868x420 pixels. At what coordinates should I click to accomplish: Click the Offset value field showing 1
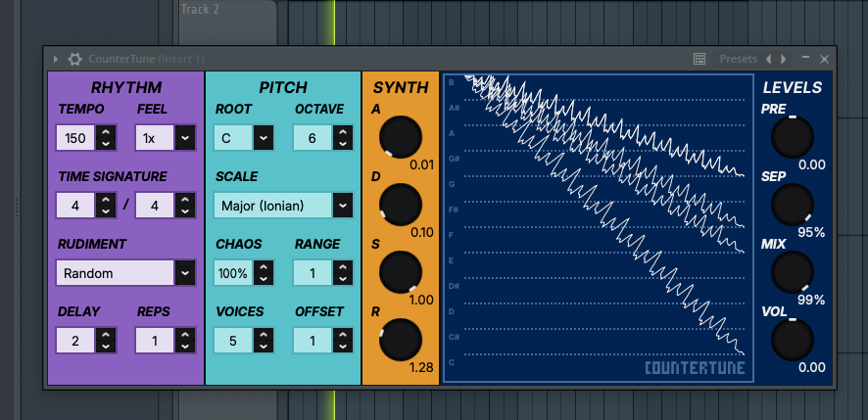coord(313,341)
